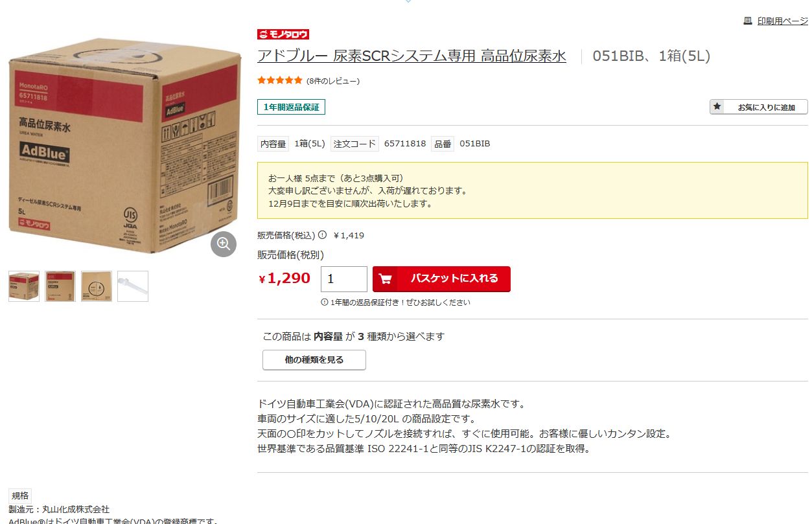This screenshot has width=812, height=524.
Task: Click the five-star rating icons
Action: tap(280, 80)
